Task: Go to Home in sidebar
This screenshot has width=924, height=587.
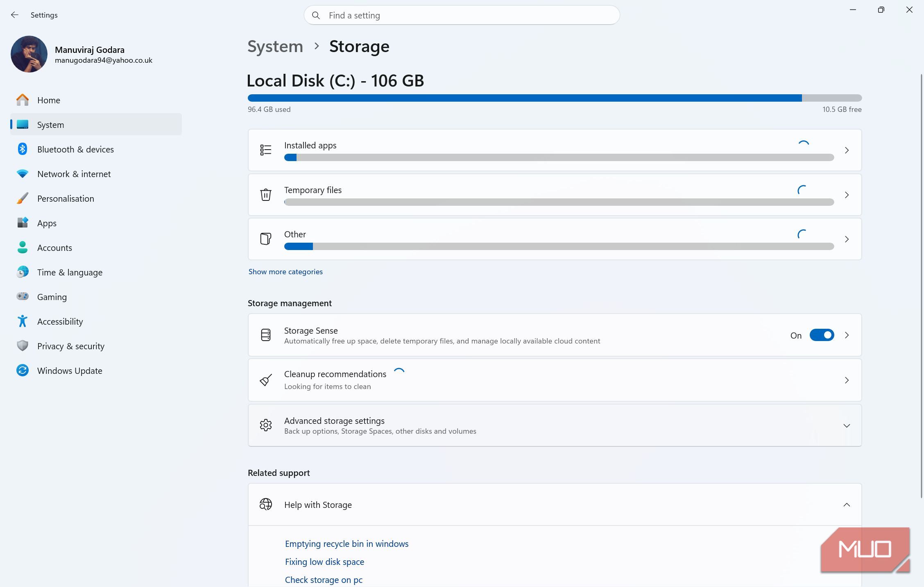Action: tap(96, 100)
